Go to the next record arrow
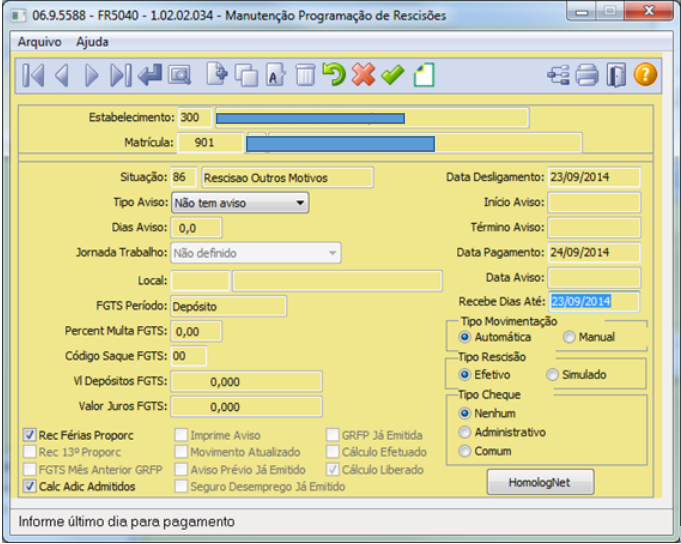 click(91, 75)
